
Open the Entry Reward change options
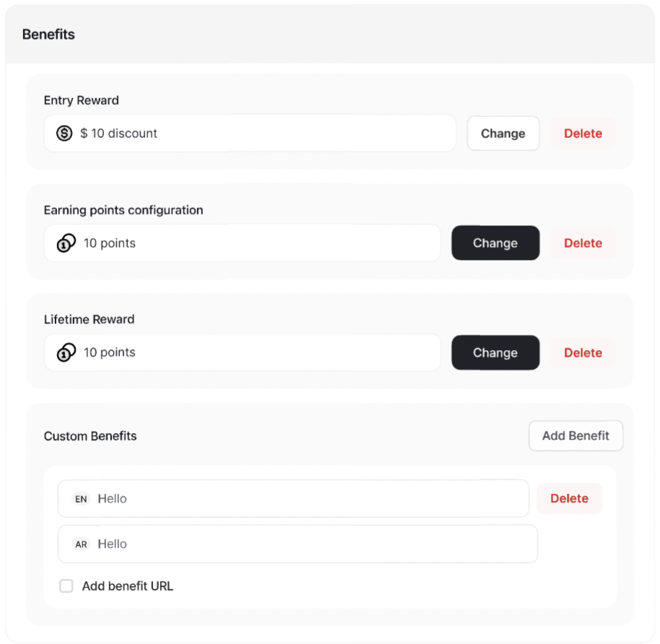click(x=503, y=134)
